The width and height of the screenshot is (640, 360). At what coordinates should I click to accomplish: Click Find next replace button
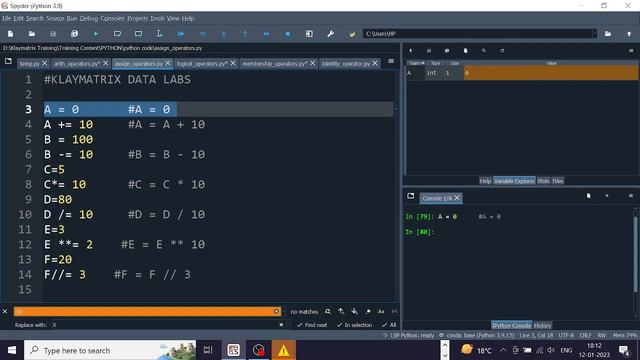[x=312, y=325]
